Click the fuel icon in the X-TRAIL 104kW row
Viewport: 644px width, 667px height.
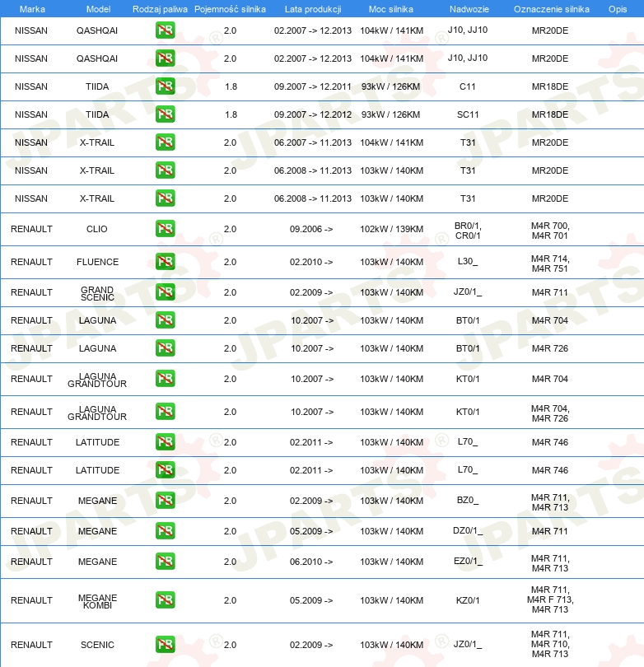165,142
